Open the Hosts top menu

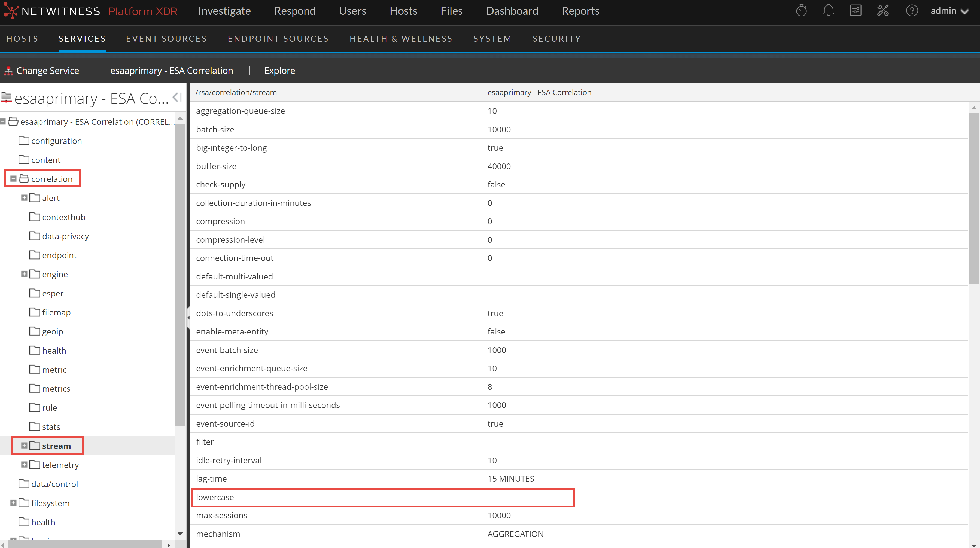403,11
